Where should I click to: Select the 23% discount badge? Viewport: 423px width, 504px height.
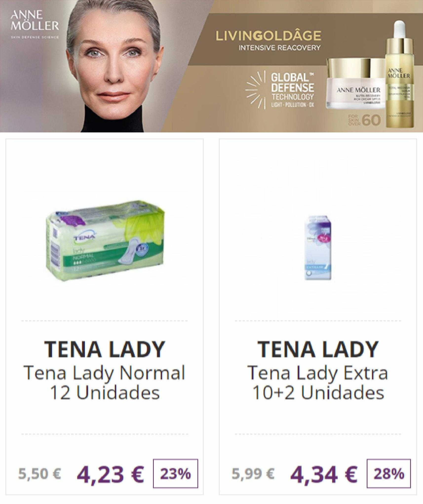(x=175, y=474)
